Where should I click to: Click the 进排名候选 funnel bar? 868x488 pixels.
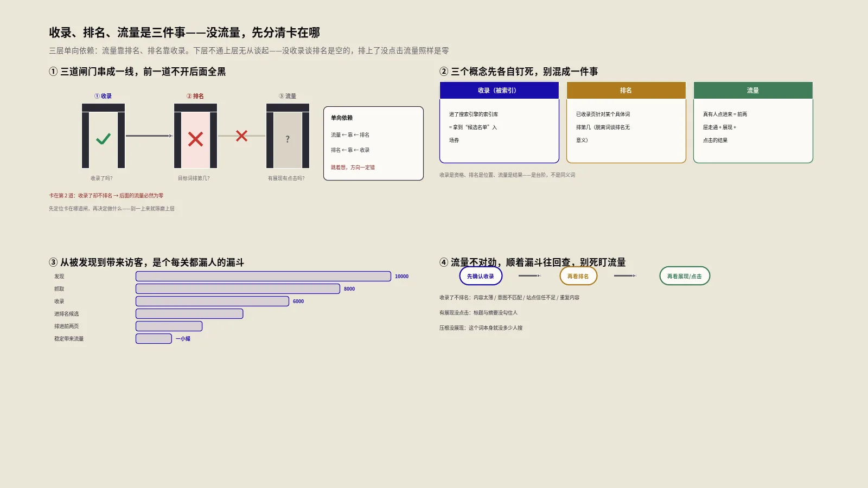tap(189, 314)
